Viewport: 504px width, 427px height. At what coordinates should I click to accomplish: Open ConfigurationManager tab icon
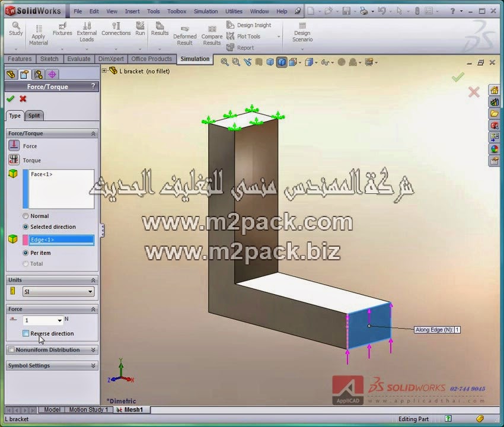[39, 74]
